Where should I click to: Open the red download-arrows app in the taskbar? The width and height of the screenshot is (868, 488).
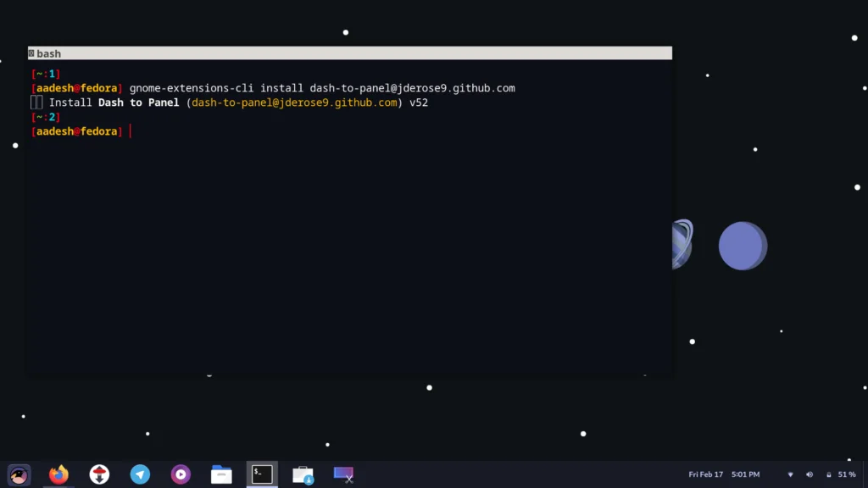[x=99, y=474]
